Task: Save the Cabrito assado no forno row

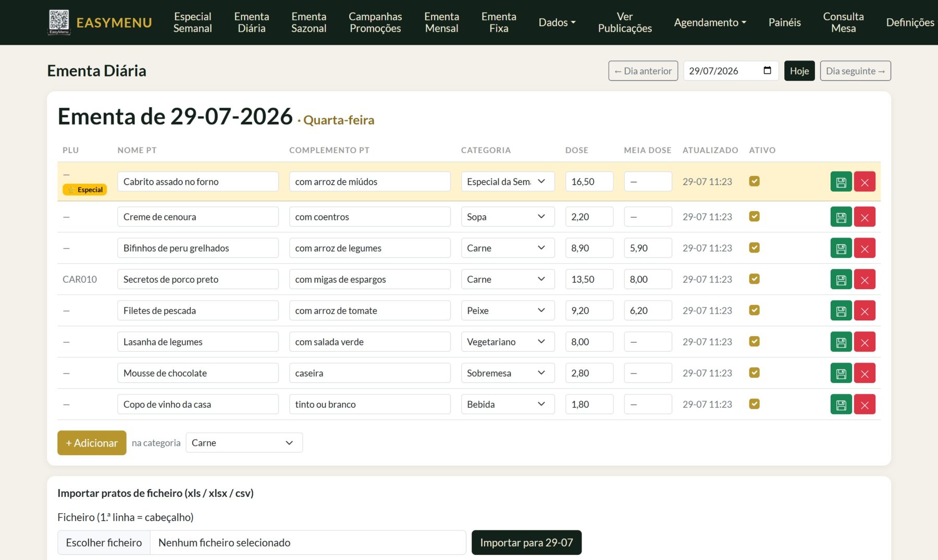Action: point(841,182)
